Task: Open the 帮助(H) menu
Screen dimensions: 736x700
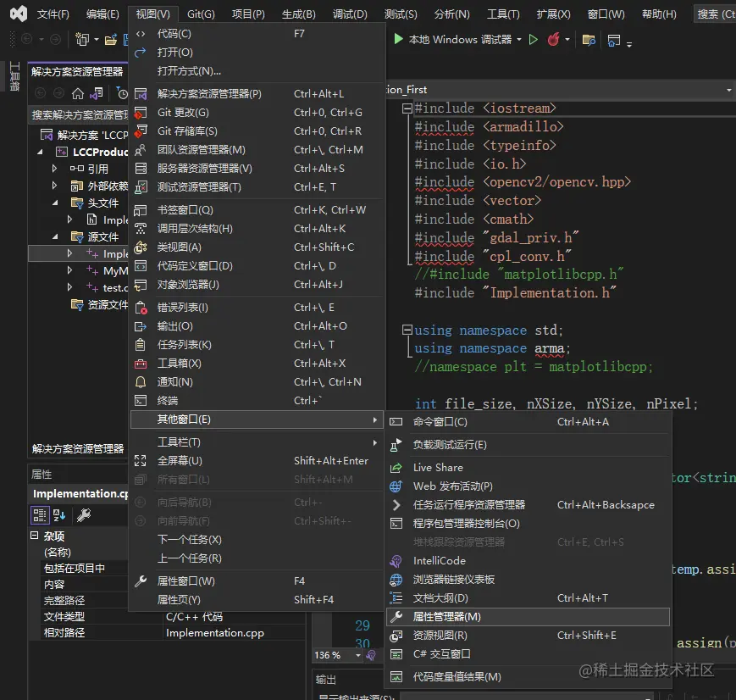Action: [x=659, y=14]
